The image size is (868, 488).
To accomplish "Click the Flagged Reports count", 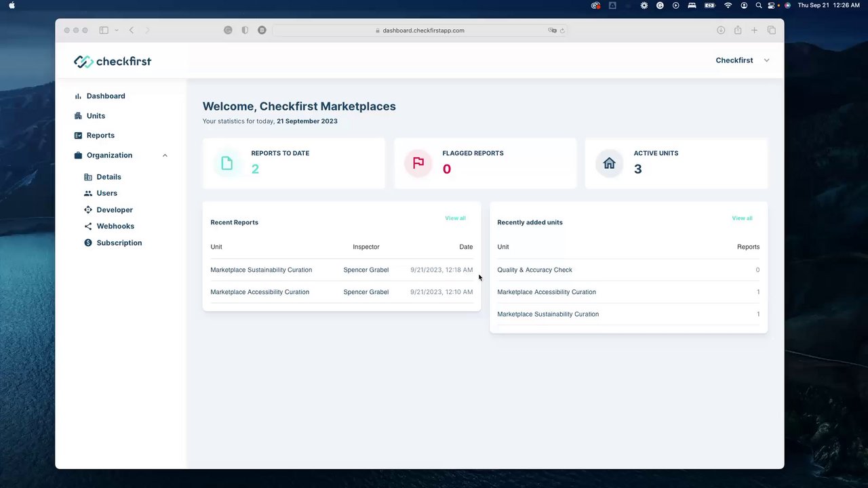I will coord(447,169).
